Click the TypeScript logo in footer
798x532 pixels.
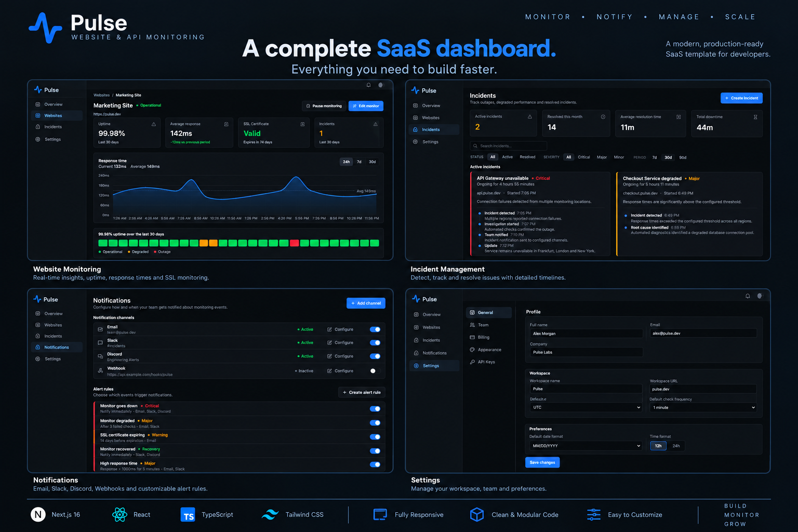click(x=188, y=515)
